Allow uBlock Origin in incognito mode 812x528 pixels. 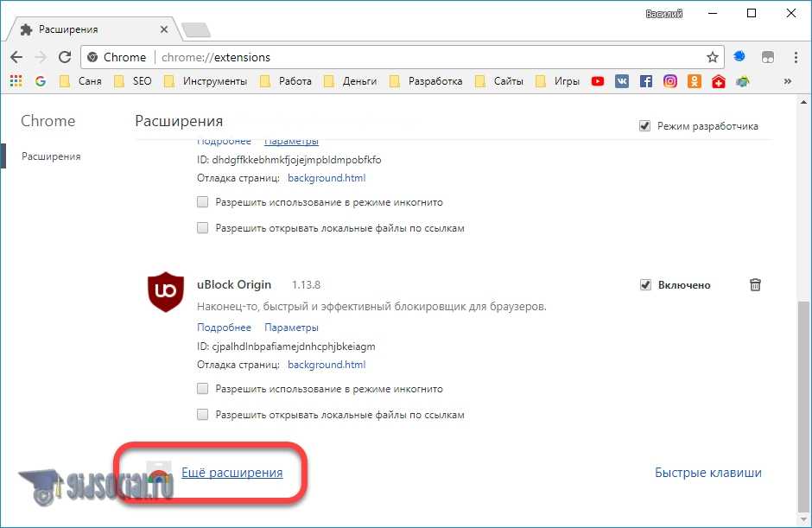tap(203, 389)
